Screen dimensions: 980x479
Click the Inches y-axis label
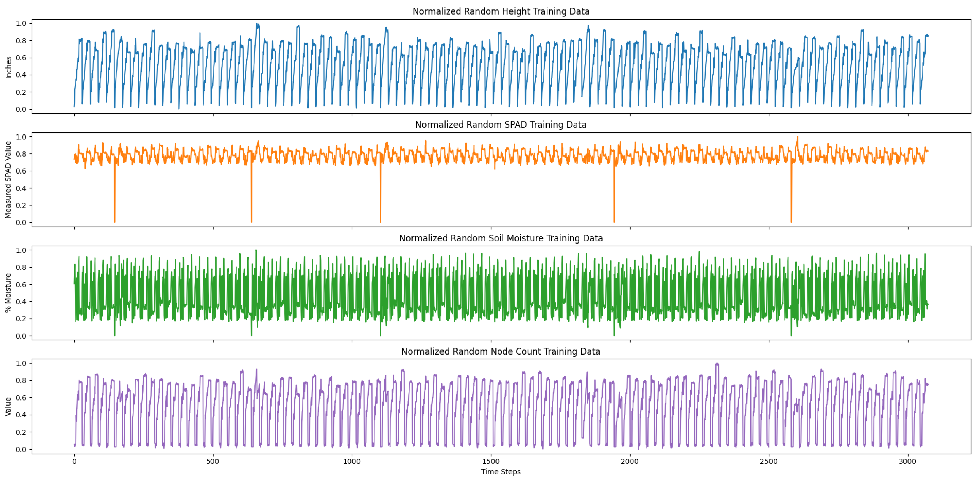[8, 67]
